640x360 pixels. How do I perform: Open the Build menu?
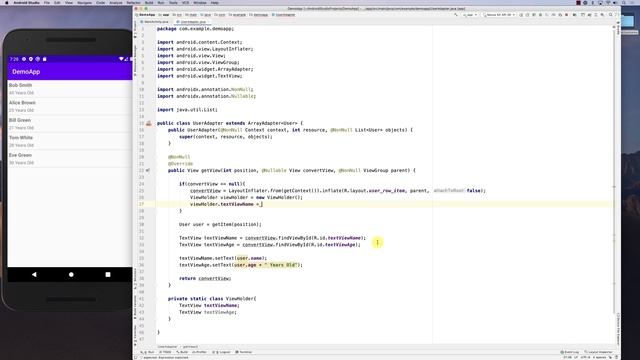click(x=149, y=2)
